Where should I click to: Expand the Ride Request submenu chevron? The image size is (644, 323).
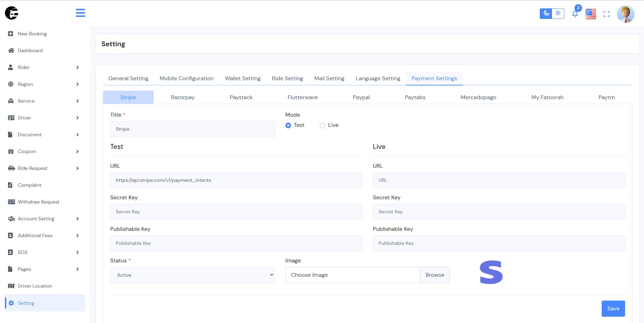click(78, 168)
